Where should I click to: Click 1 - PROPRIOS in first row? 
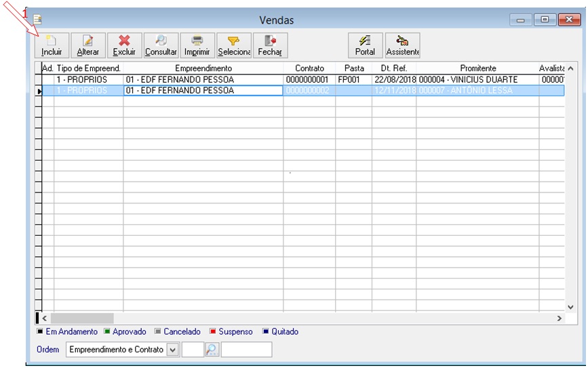coord(88,79)
